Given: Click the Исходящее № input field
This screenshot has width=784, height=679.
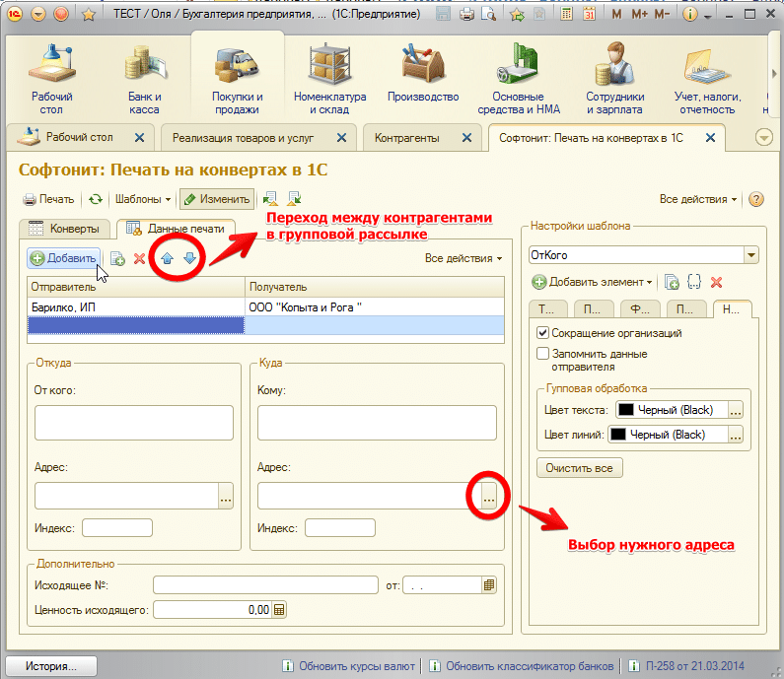Looking at the screenshot, I should (x=265, y=585).
